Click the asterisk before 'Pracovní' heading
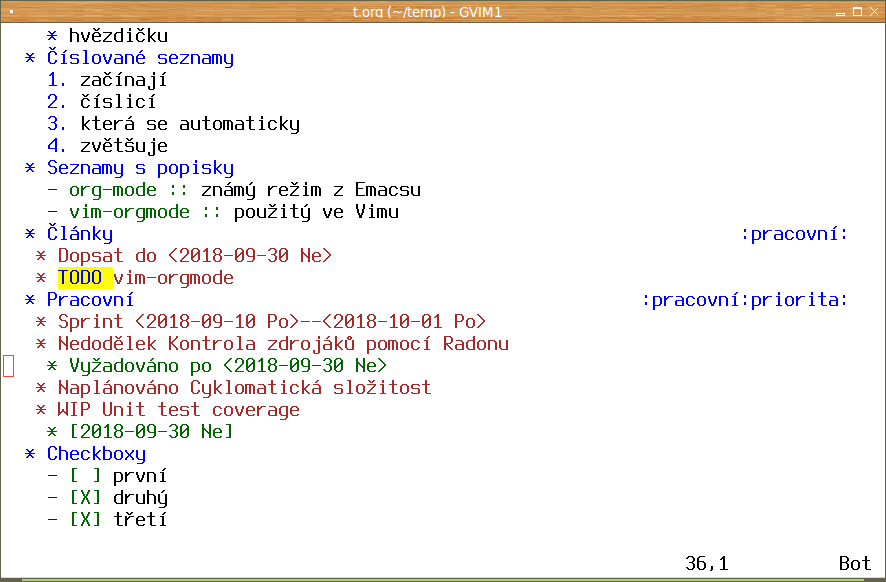The width and height of the screenshot is (886, 582). click(x=30, y=299)
